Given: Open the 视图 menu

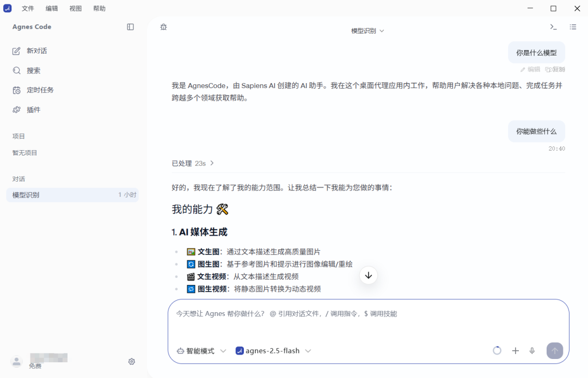Looking at the screenshot, I should [75, 9].
